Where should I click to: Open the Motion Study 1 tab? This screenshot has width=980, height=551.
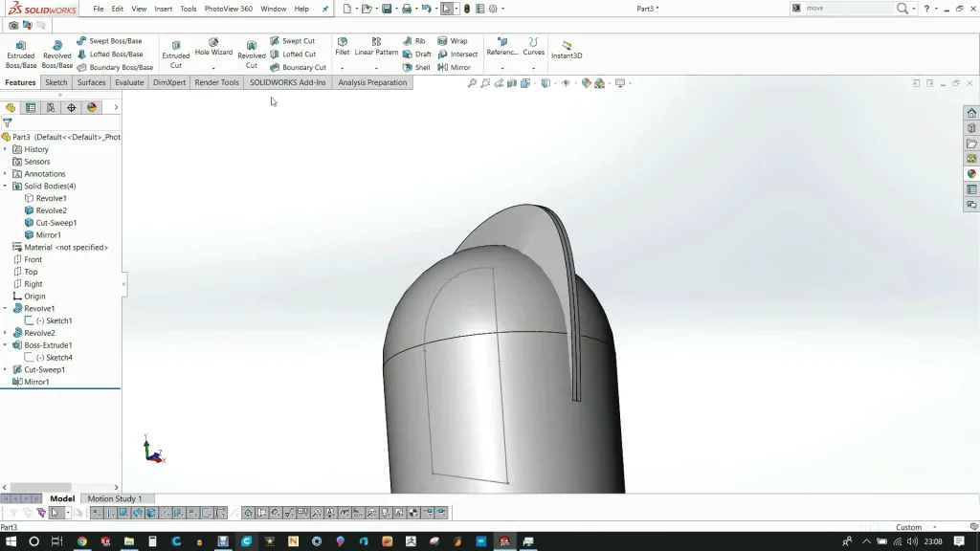click(x=114, y=498)
